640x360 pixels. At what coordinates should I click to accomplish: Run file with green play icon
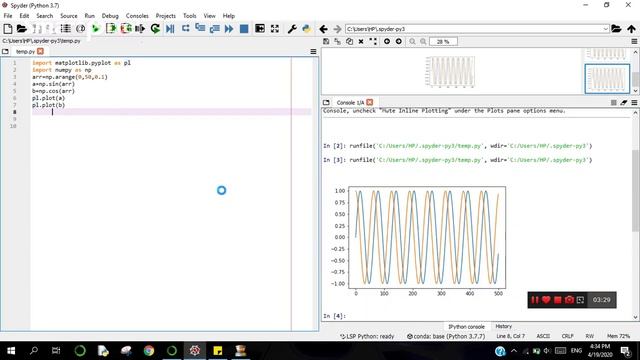(96, 29)
